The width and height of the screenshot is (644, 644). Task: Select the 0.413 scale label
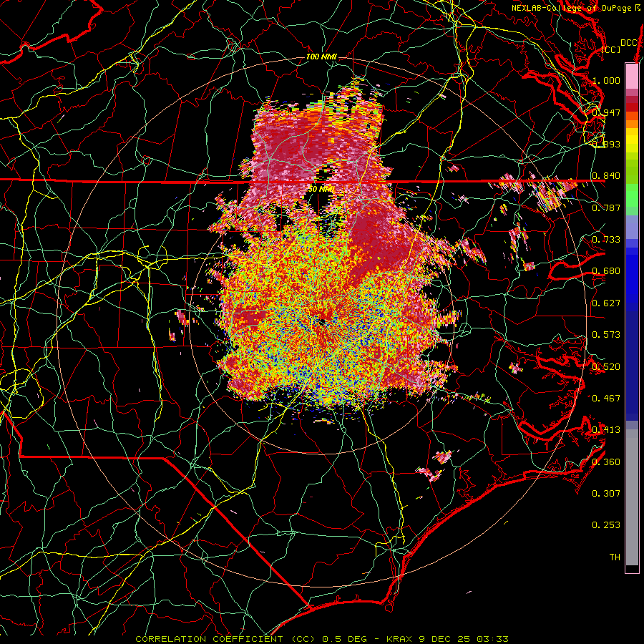tap(606, 430)
